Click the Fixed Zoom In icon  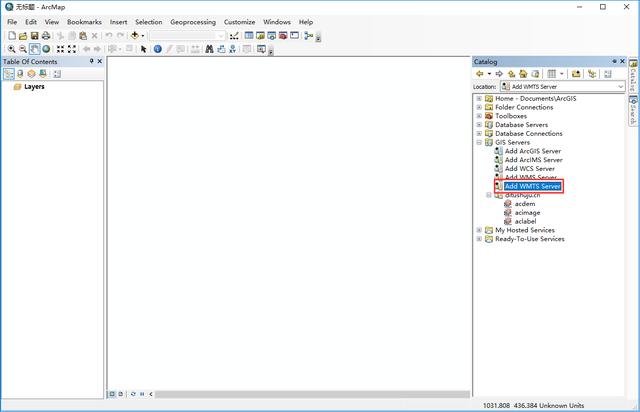[60, 49]
